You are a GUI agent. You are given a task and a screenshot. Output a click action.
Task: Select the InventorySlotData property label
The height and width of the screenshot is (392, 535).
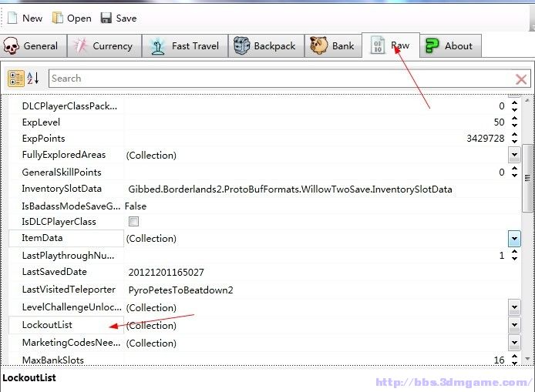coord(62,189)
